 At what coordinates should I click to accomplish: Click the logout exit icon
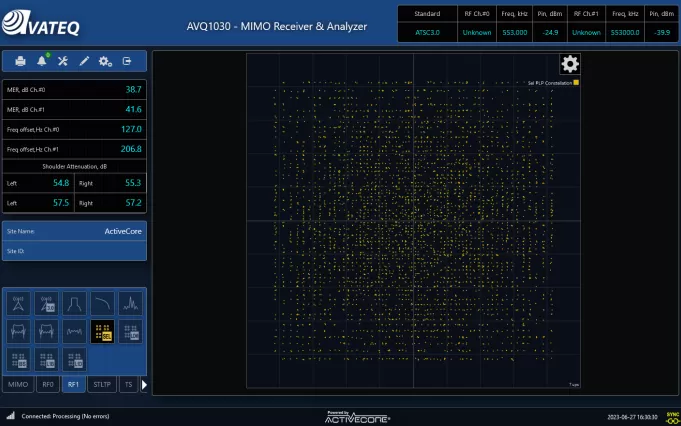coord(127,61)
